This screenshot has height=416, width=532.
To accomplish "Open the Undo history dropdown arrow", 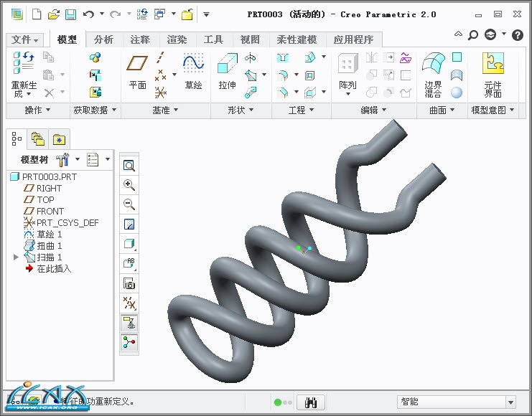I will (x=102, y=14).
